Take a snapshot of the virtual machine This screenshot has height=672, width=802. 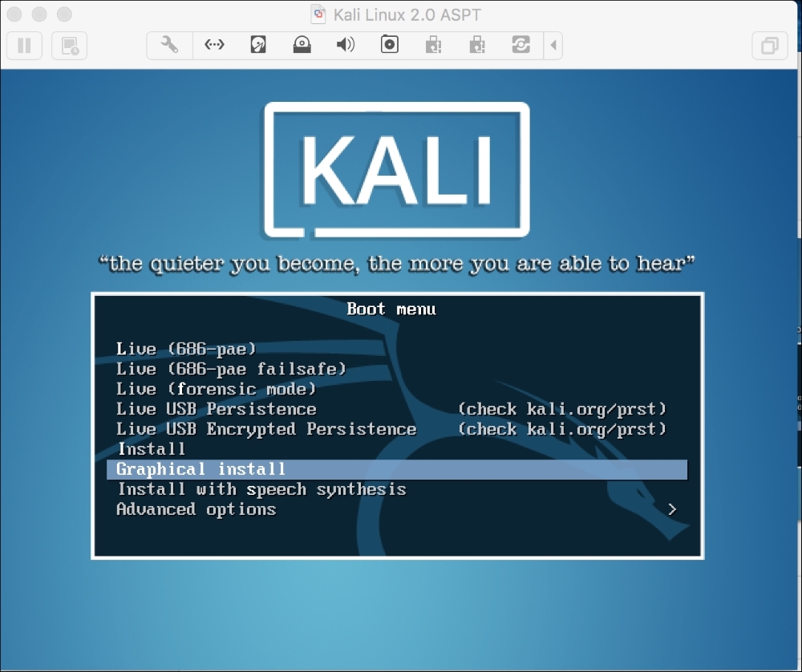[x=68, y=46]
